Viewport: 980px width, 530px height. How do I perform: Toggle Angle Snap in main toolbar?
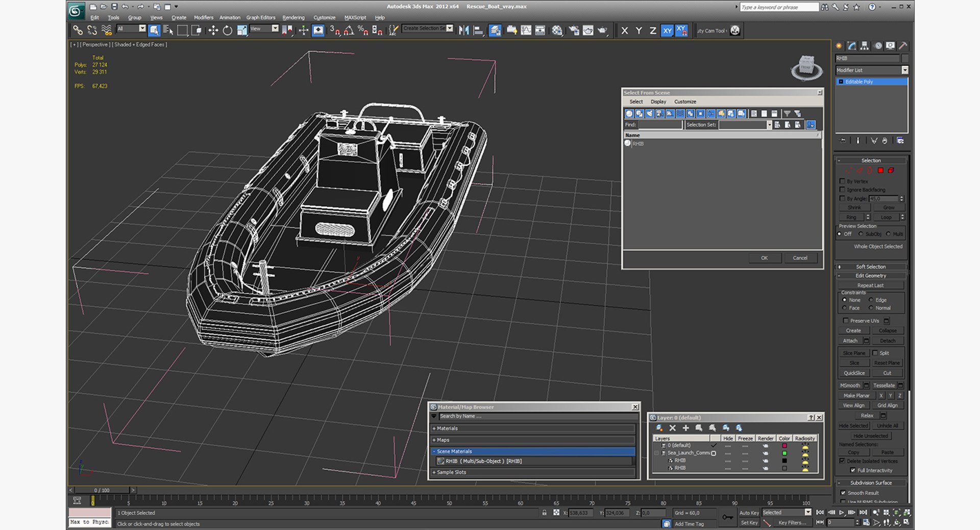point(349,31)
